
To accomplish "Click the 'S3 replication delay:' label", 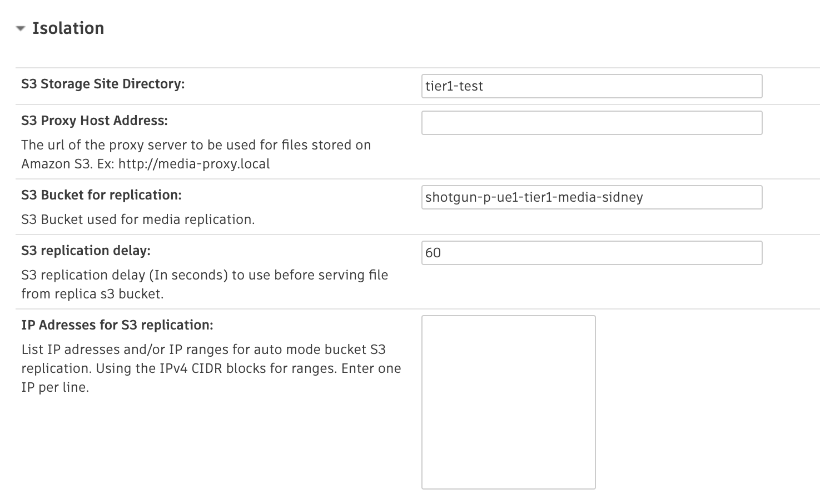I will [86, 251].
